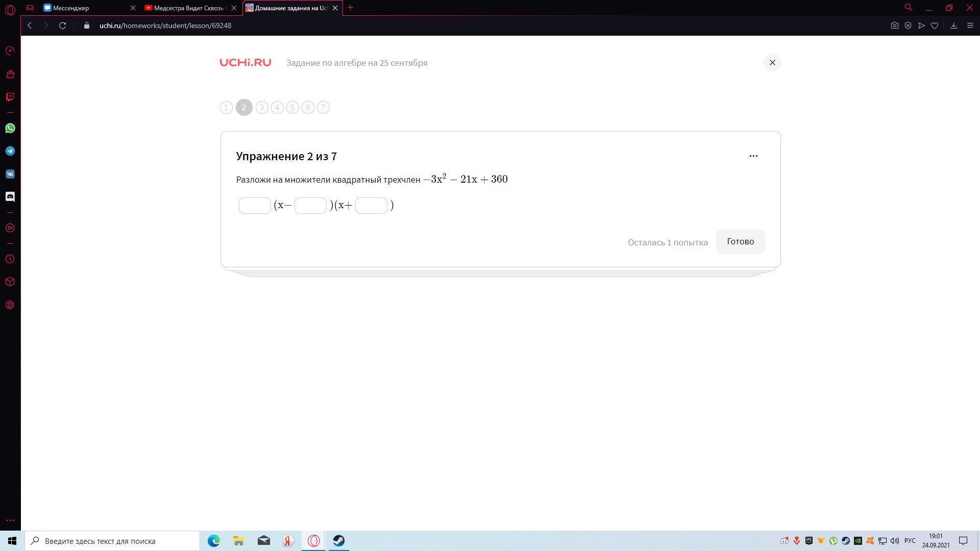Switch to the Медсестра Видит Сквозь YouTube tab
This screenshot has width=980, height=551.
[x=186, y=8]
